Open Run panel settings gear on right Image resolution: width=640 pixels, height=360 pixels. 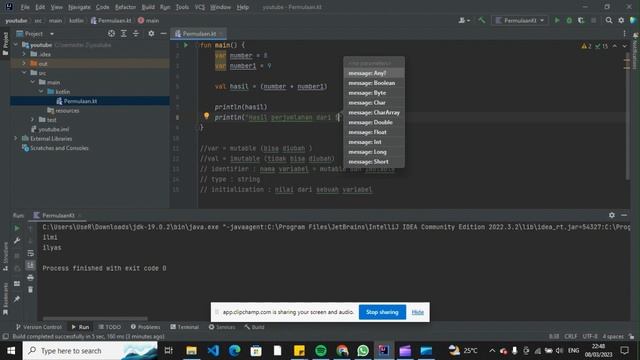(611, 215)
